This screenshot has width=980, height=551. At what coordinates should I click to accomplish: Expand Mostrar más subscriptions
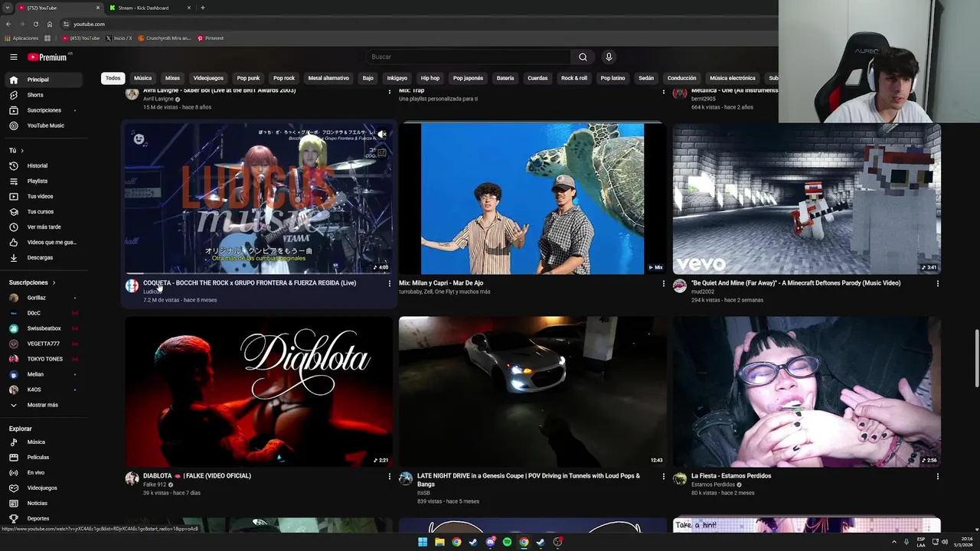tap(44, 405)
